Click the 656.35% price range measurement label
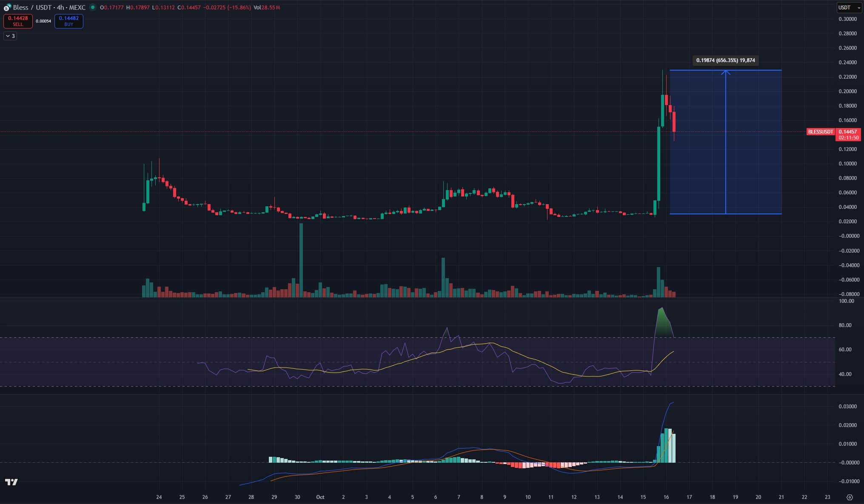Image resolution: width=864 pixels, height=504 pixels. click(x=725, y=61)
